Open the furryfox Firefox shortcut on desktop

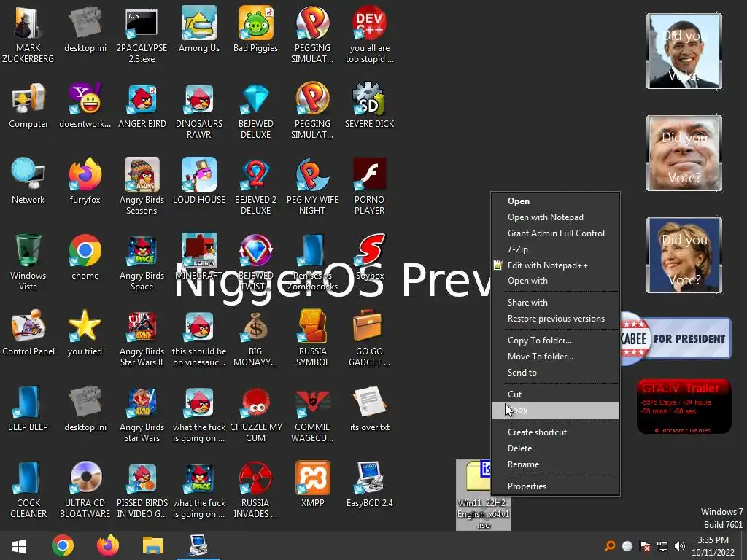[85, 181]
